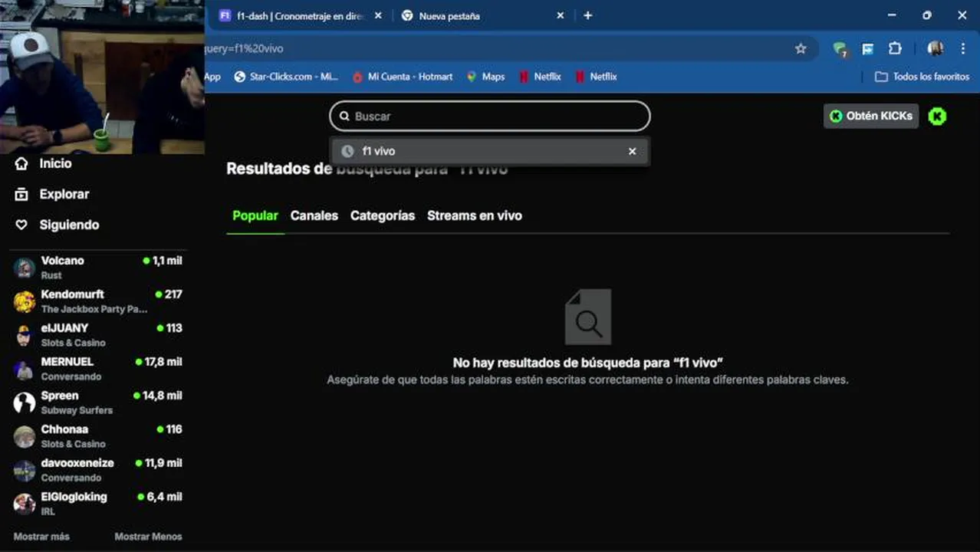Select the davooxeneize channel name
The image size is (980, 552).
tap(77, 463)
